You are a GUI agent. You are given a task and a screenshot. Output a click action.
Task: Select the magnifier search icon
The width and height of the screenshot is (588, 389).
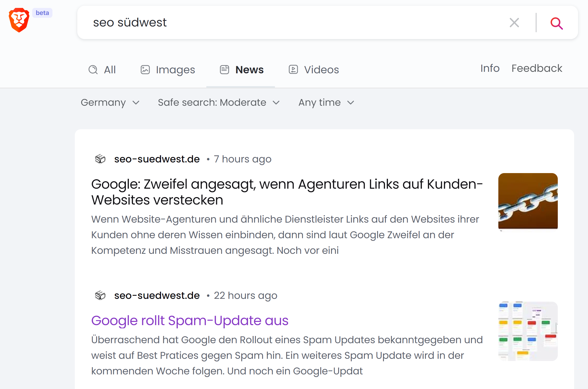(557, 23)
